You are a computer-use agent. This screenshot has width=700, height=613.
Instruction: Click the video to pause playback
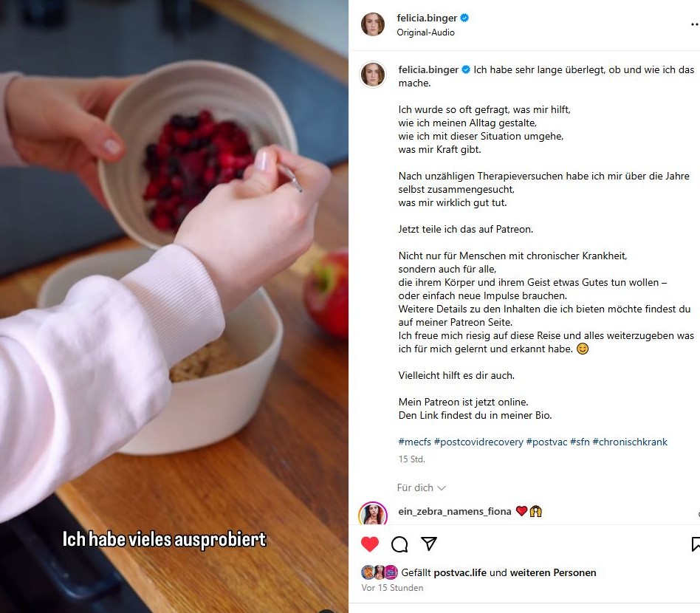point(174,306)
